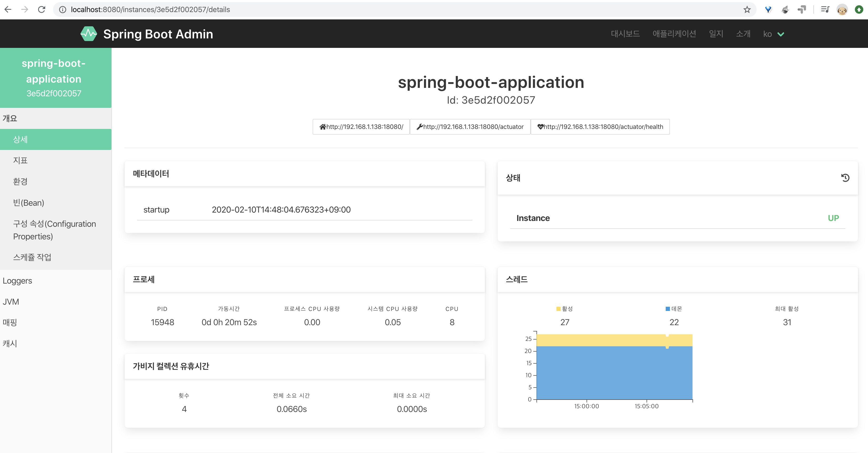The image size is (868, 453).
Task: Click the Spring Boot Admin heartbeat logo
Action: [89, 34]
